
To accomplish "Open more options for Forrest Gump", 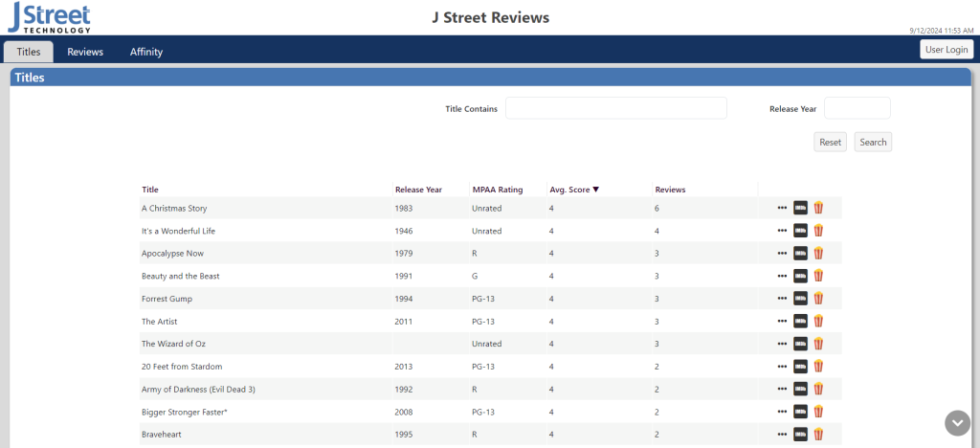I will [782, 299].
